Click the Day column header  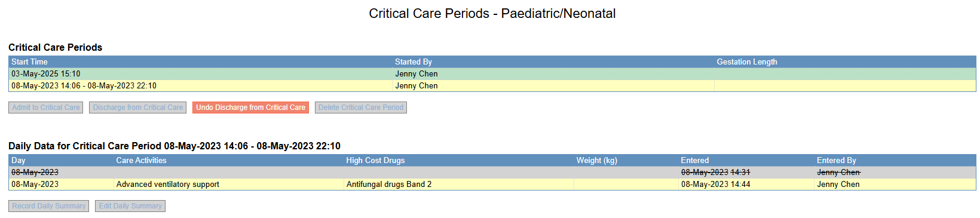pos(19,161)
